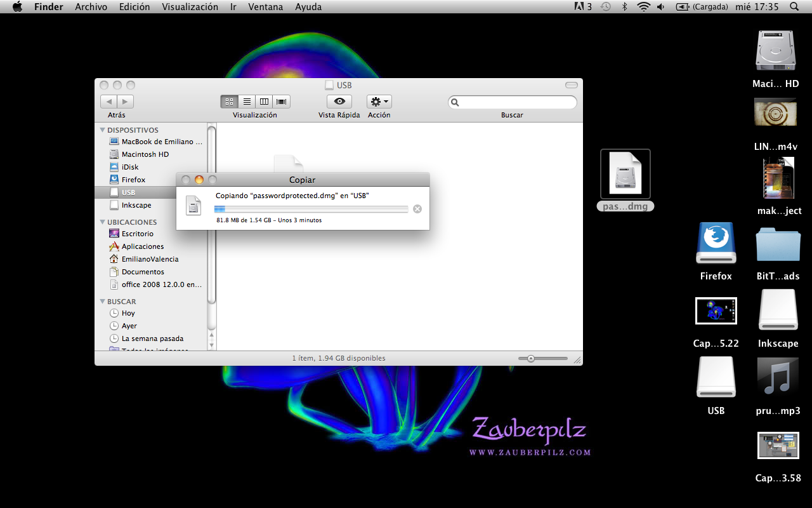Open the Edición menu
This screenshot has width=812, height=508.
(134, 7)
